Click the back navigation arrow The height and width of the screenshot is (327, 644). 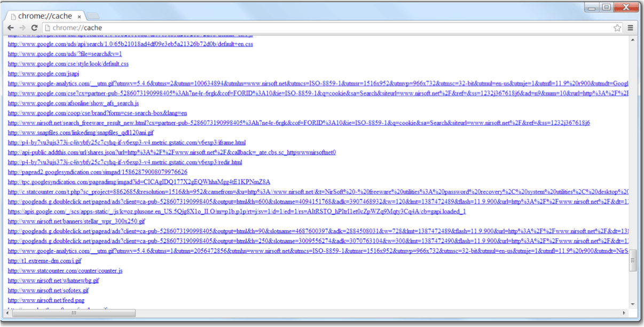point(11,27)
